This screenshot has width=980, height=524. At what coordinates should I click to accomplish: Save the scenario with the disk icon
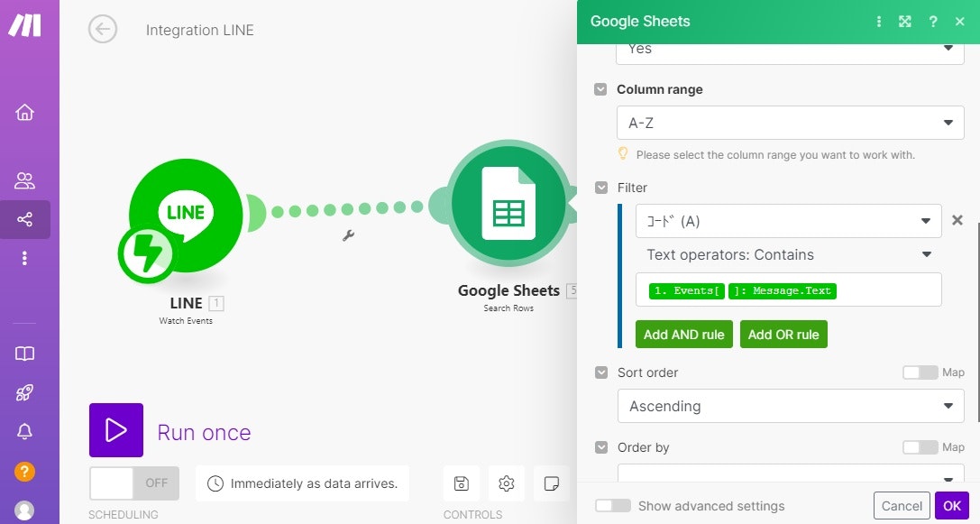coord(462,483)
